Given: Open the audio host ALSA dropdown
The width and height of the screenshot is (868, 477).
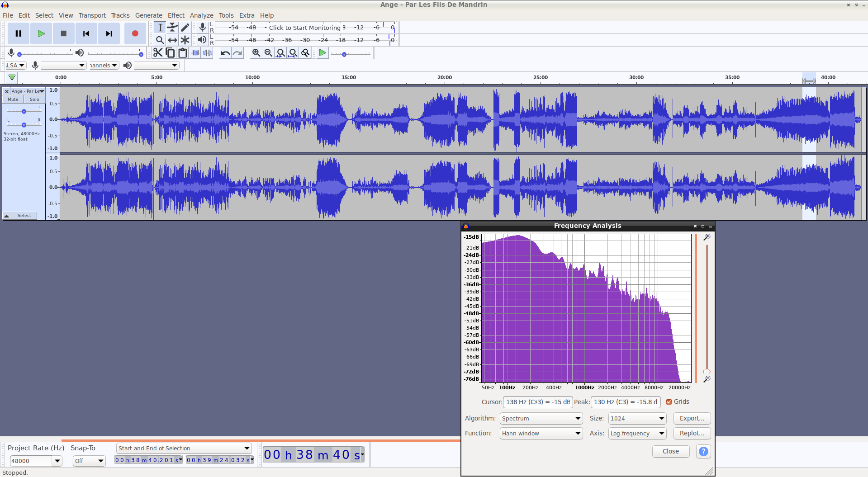Looking at the screenshot, I should (x=16, y=66).
